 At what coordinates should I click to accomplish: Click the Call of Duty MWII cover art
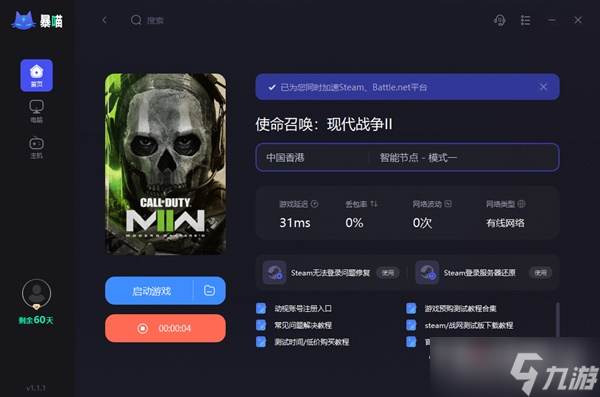[165, 164]
